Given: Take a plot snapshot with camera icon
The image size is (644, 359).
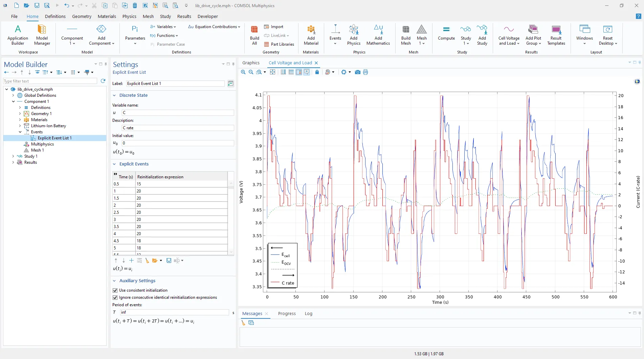Looking at the screenshot, I should (x=357, y=72).
